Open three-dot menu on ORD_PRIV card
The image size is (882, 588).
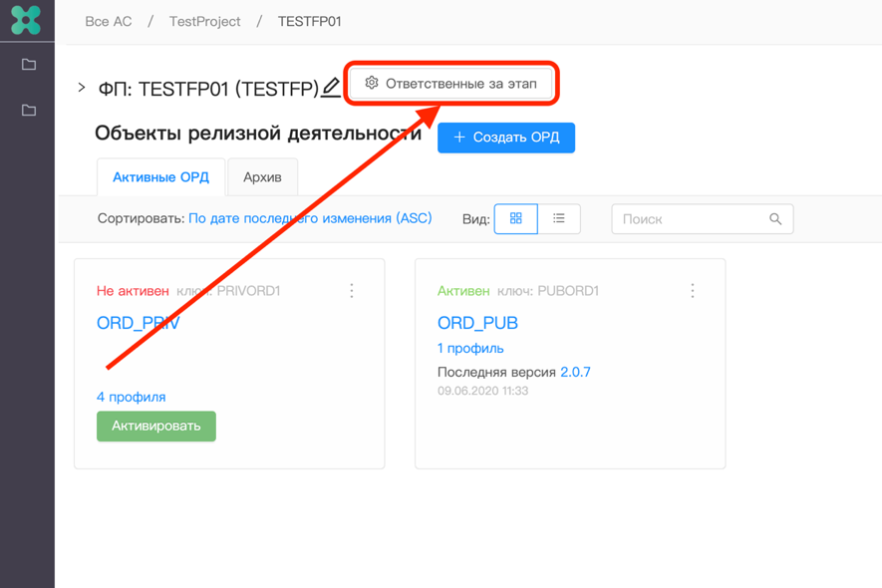coord(352,291)
